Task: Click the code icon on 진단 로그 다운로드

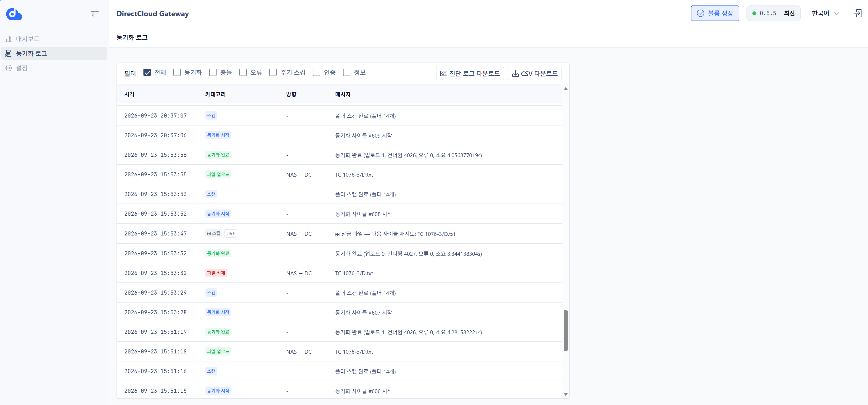Action: coord(444,74)
